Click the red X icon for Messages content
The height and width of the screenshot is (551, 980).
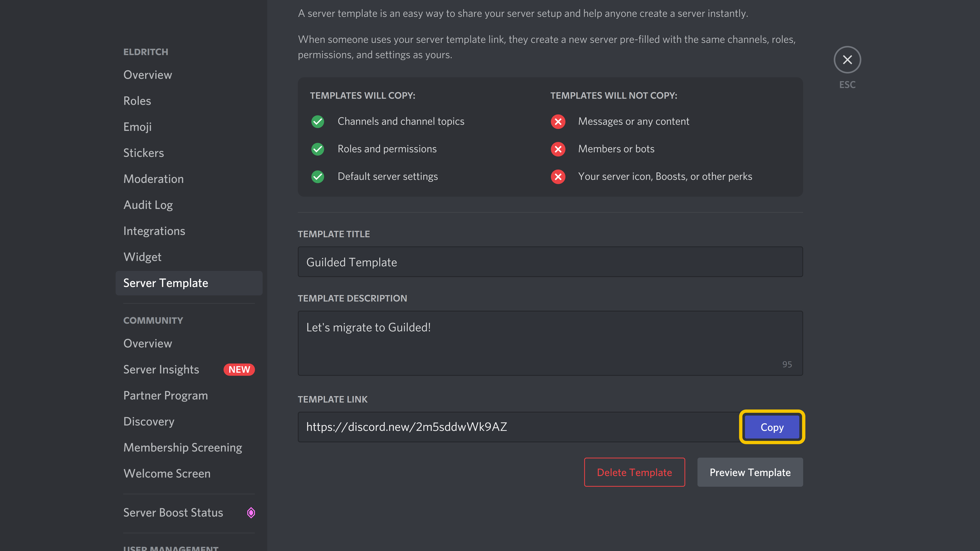click(558, 121)
